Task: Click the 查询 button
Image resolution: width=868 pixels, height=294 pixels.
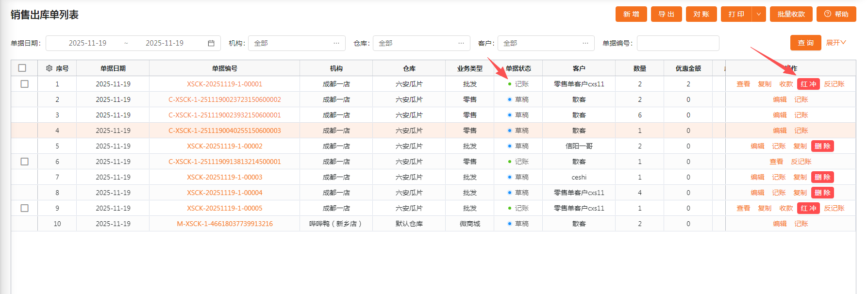Action: (x=806, y=43)
